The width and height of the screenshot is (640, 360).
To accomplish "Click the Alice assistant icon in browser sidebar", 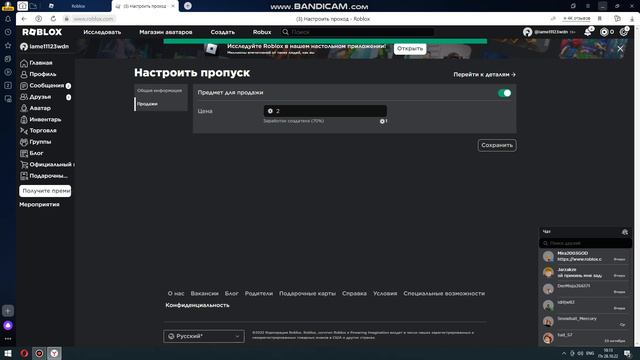I will coord(8,325).
